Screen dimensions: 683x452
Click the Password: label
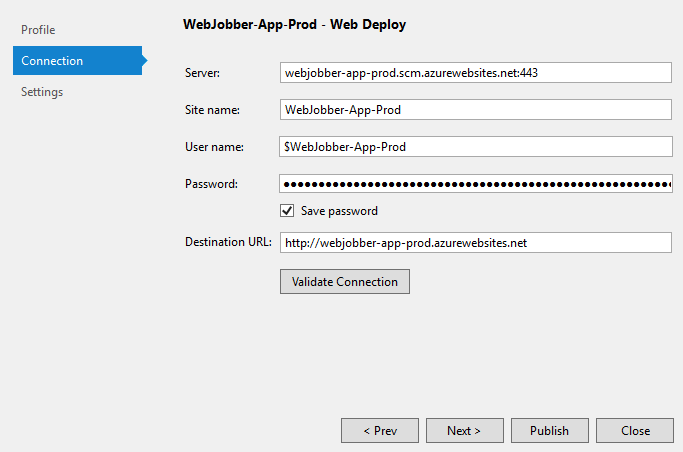pos(212,184)
